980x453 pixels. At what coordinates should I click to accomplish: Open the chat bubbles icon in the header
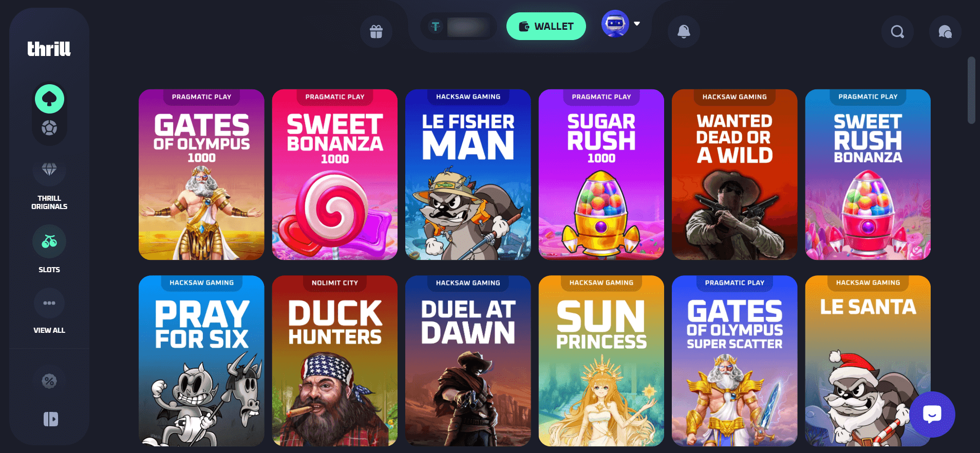(945, 32)
